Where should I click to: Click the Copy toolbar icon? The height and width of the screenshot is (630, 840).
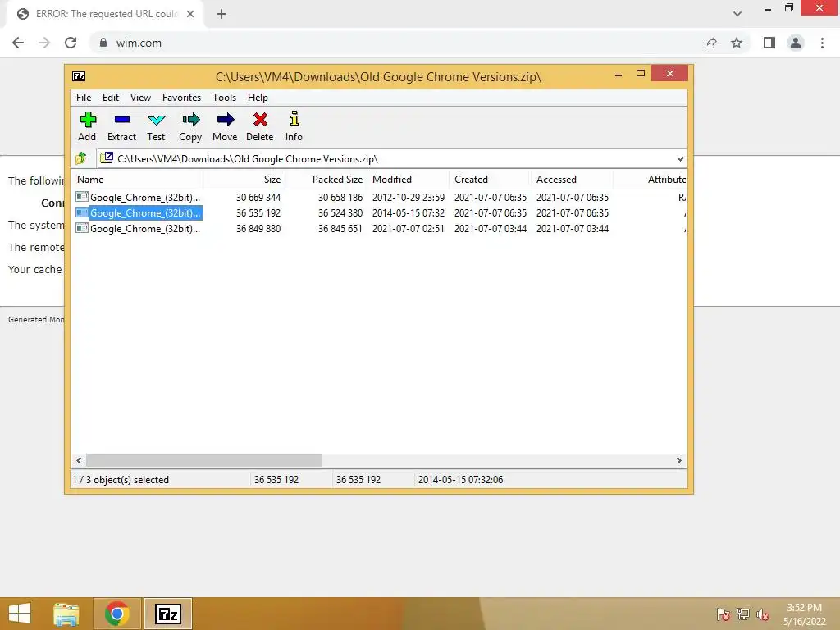190,126
